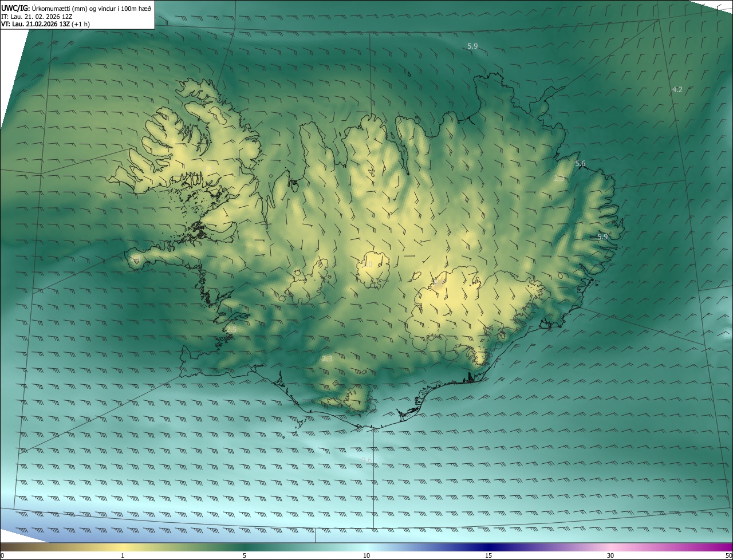The width and height of the screenshot is (733, 560).
Task: Click the '1' tick label on color scale
Action: pos(123,555)
